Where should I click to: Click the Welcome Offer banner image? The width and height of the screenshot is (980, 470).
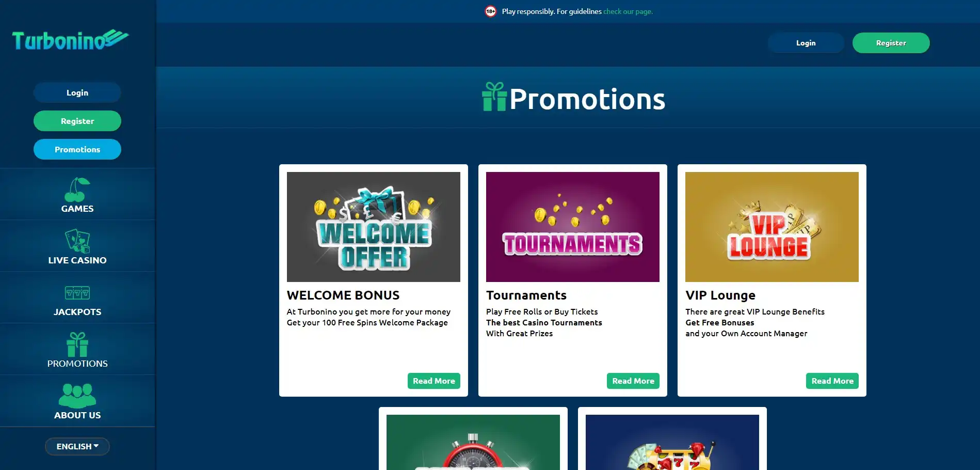374,227
